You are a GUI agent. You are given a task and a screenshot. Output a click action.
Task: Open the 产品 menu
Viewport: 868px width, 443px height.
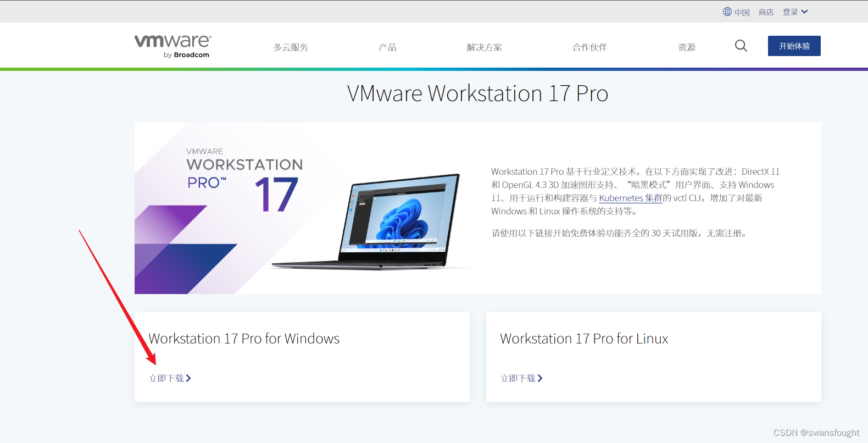pos(387,47)
